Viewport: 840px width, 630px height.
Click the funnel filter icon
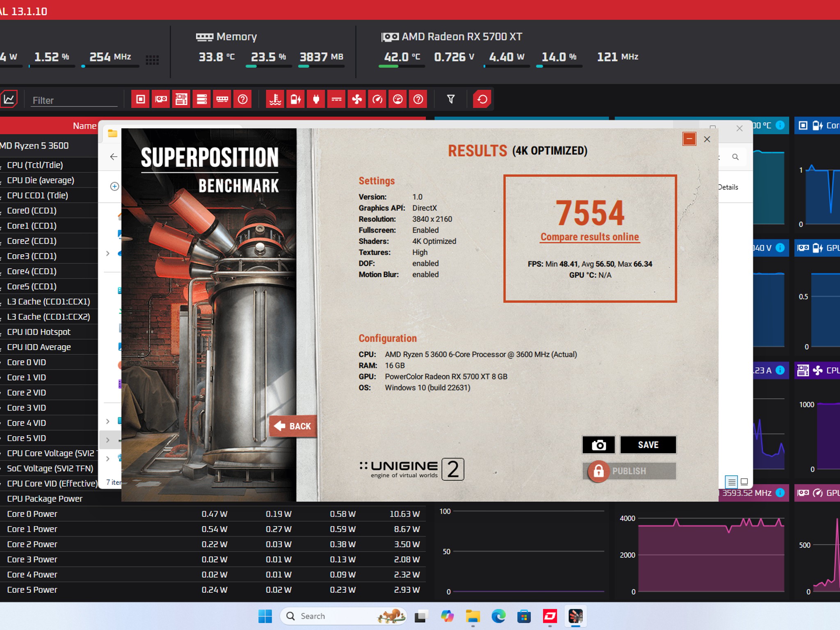click(x=451, y=99)
